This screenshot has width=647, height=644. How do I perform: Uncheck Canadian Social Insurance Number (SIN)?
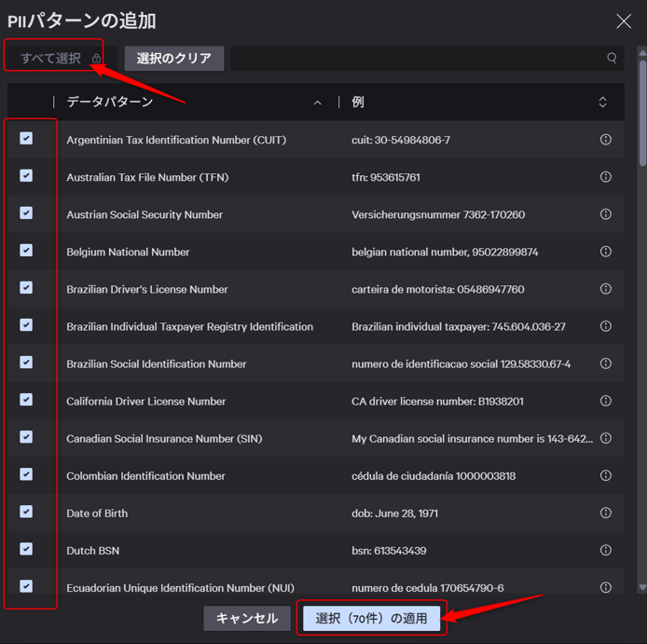coord(26,437)
